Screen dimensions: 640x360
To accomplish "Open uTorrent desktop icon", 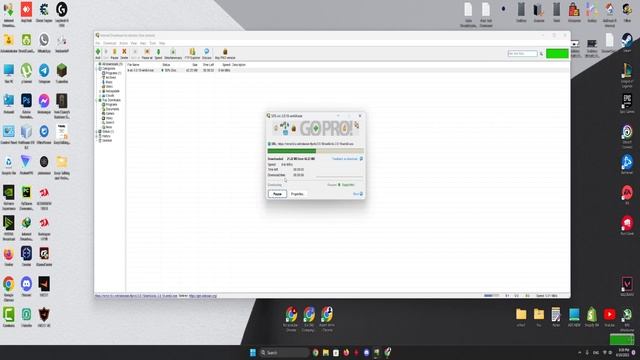I will pyautogui.click(x=27, y=73).
